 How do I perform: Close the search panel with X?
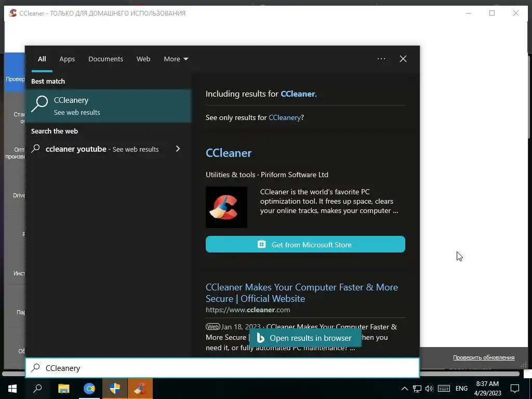tap(403, 59)
